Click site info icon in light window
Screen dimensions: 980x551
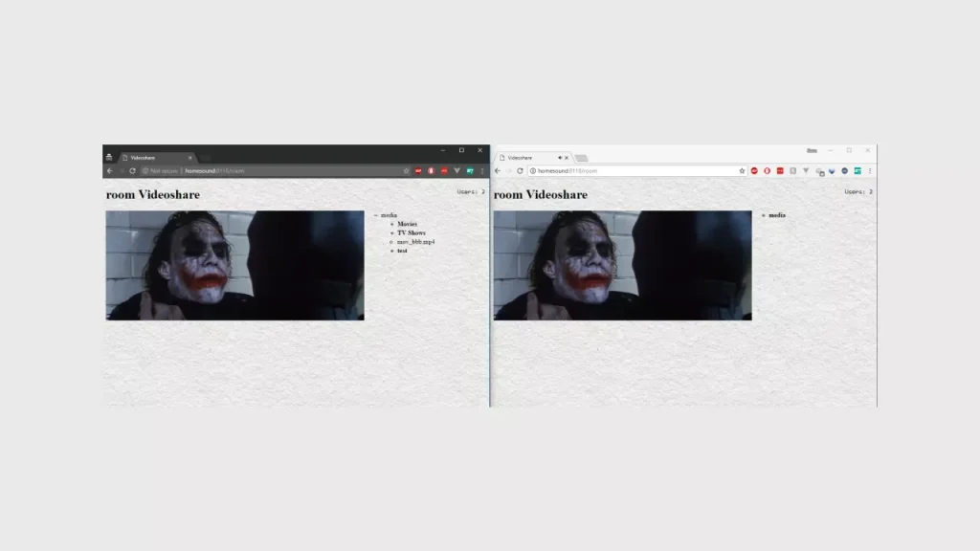click(x=533, y=170)
